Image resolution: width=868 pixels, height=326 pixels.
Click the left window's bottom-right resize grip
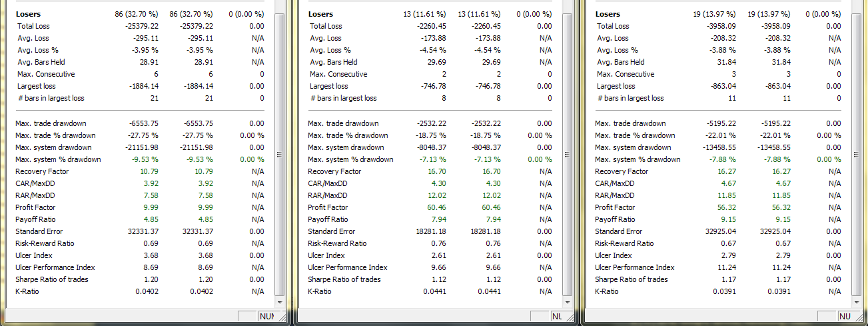[x=281, y=317]
